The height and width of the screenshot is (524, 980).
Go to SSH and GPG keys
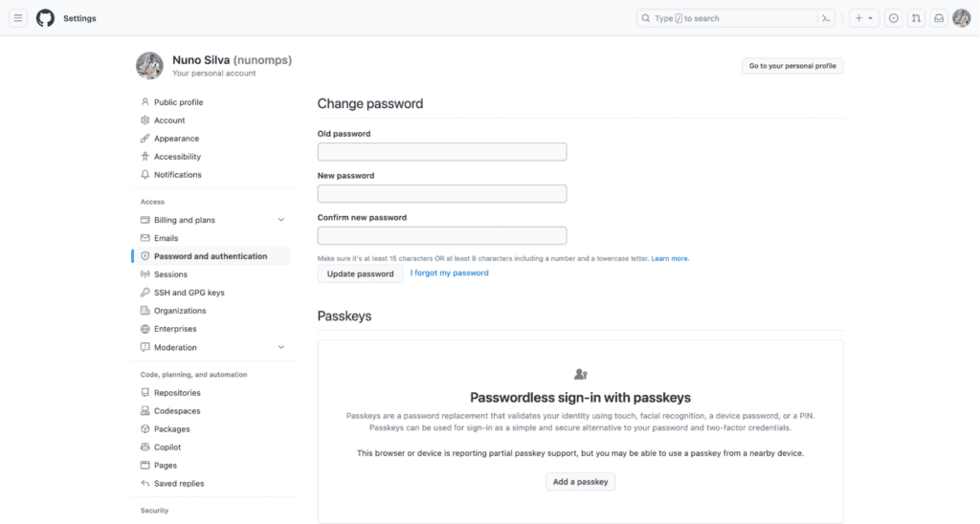189,293
